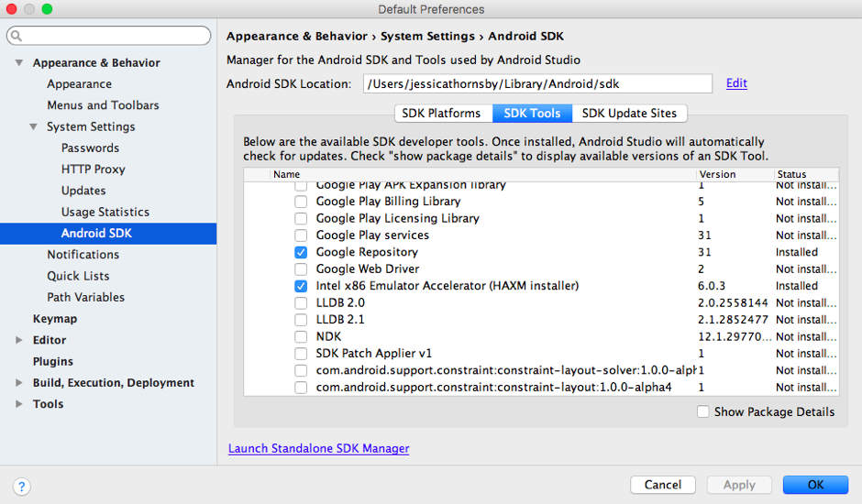Select Quick Lists in sidebar
Screen dimensions: 862x504
[78, 277]
